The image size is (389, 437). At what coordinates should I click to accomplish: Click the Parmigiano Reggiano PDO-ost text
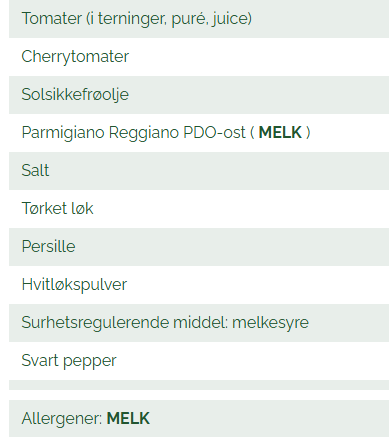pos(134,133)
